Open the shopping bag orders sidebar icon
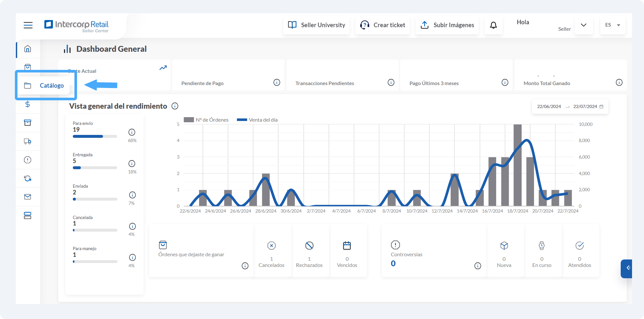Screen dimensions: 644x319 (28, 67)
